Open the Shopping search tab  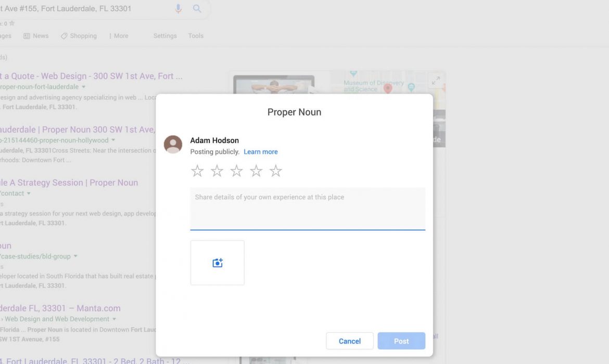[79, 36]
